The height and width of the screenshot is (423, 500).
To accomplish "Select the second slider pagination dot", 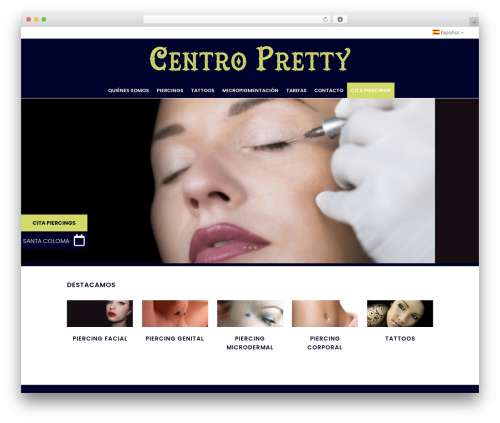I will point(250,247).
